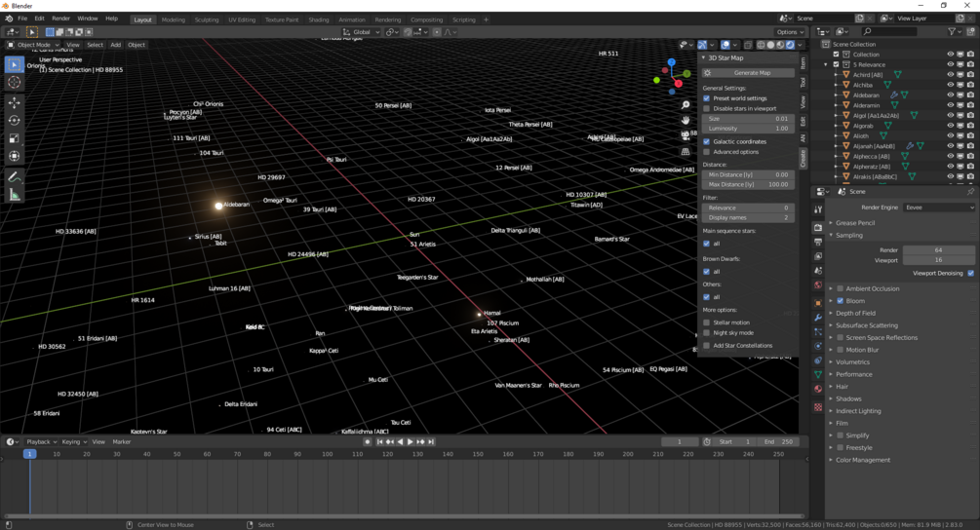
Task: Open the Output properties tab icon
Action: 818,242
